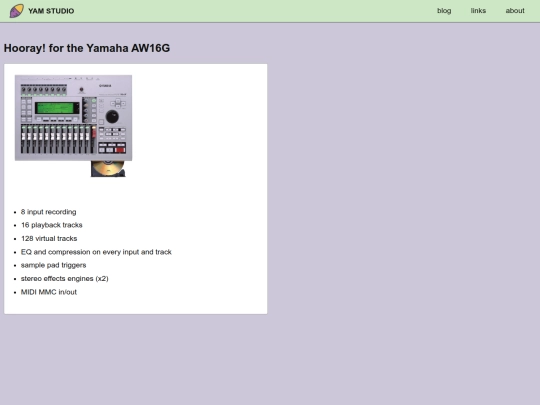
Task: Click the Yamaha AW16G product image
Action: point(73,126)
